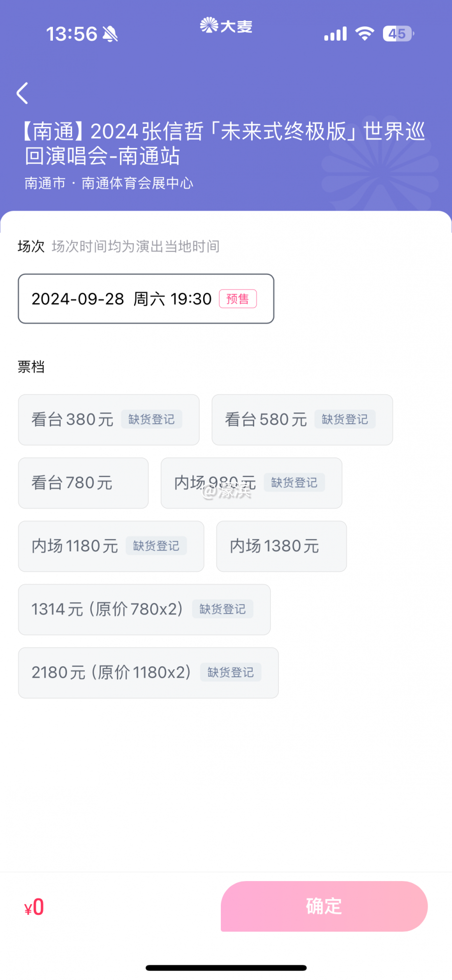Tap the ¥0 total price
The height and width of the screenshot is (980, 452).
click(x=34, y=907)
